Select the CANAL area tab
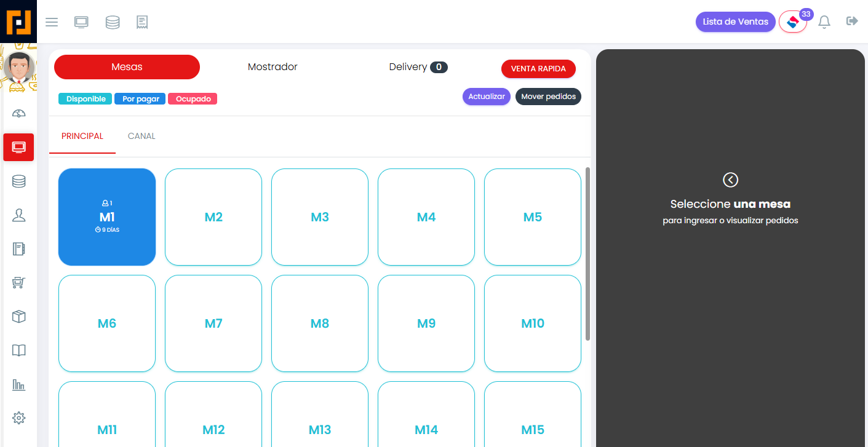 (x=141, y=136)
